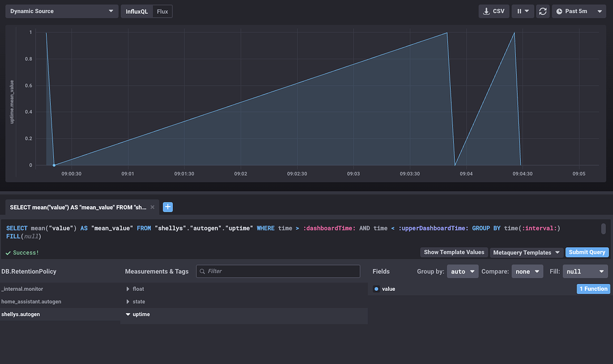Open the 1 Function selector
The width and height of the screenshot is (613, 364).
point(593,289)
